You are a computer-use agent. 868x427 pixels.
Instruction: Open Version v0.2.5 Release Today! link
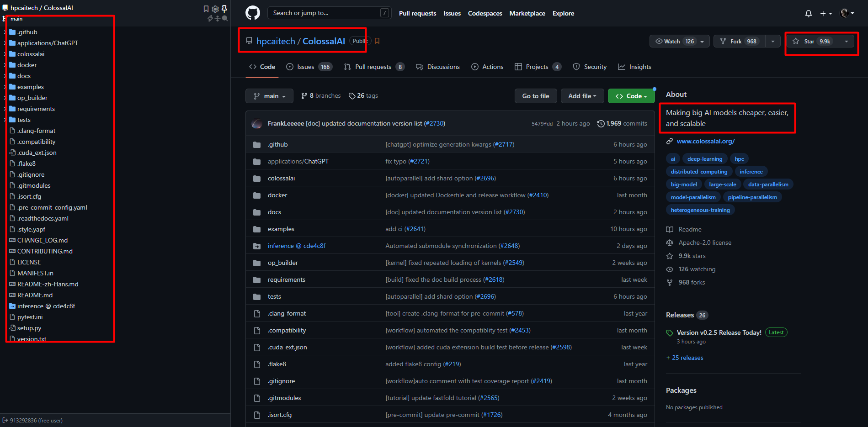[x=719, y=333]
